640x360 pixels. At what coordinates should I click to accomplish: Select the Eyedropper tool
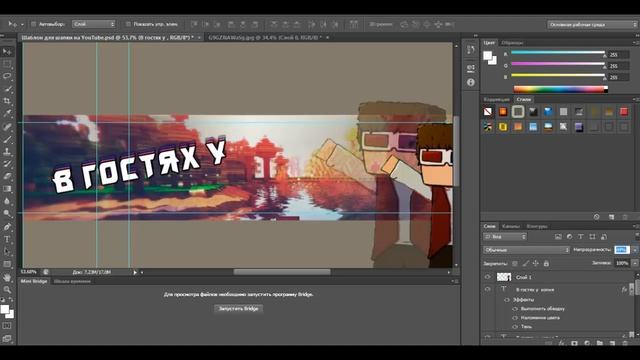pos(7,113)
